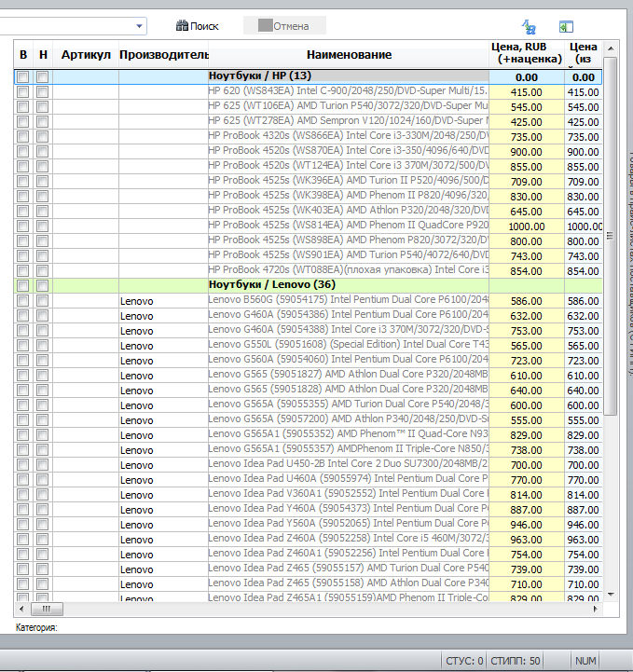
Task: Open the combo box dropdown arrow beside Поиск
Action: pyautogui.click(x=139, y=26)
